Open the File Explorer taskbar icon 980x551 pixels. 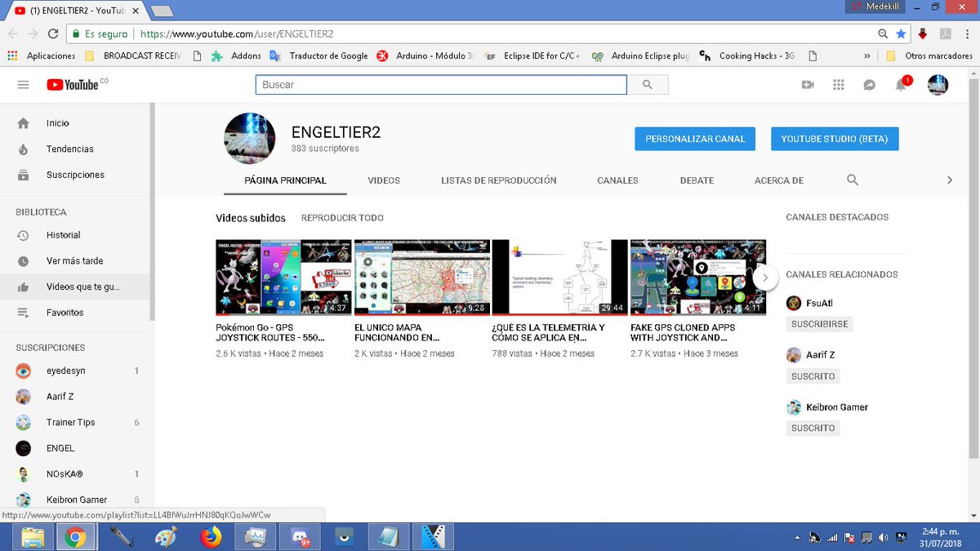click(x=33, y=537)
